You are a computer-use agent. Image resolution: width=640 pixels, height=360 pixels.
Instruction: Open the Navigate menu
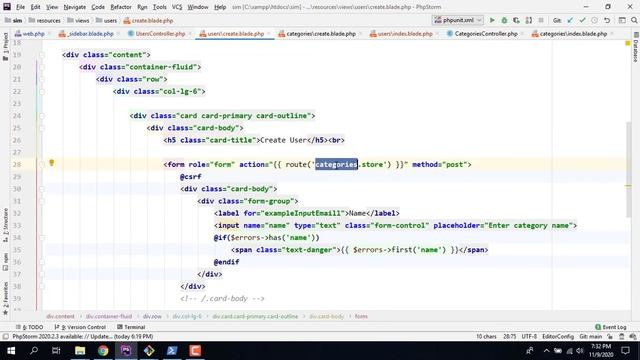pos(75,7)
